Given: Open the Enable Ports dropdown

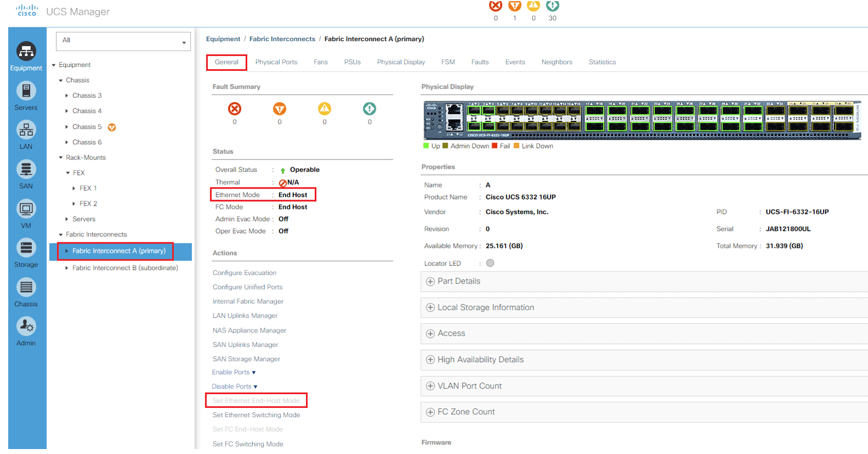Looking at the screenshot, I should coord(234,372).
